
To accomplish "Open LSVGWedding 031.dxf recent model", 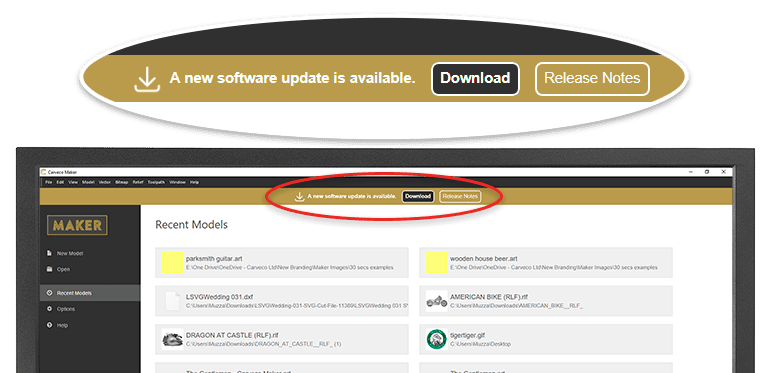I will [x=282, y=301].
